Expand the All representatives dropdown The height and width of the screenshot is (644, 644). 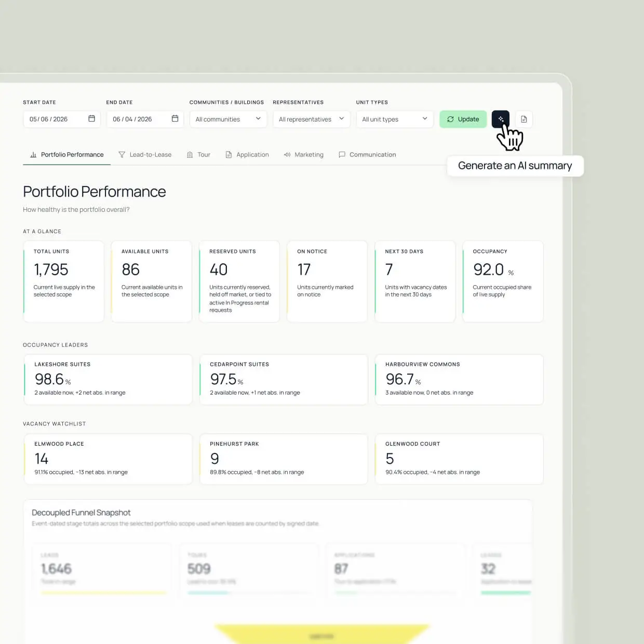pyautogui.click(x=311, y=119)
